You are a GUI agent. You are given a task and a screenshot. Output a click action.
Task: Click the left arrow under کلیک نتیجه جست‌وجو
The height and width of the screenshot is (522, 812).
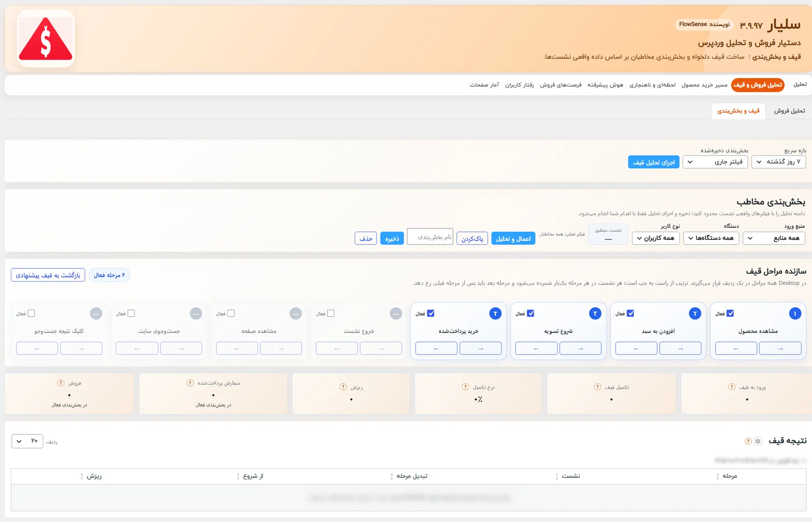pyautogui.click(x=37, y=348)
